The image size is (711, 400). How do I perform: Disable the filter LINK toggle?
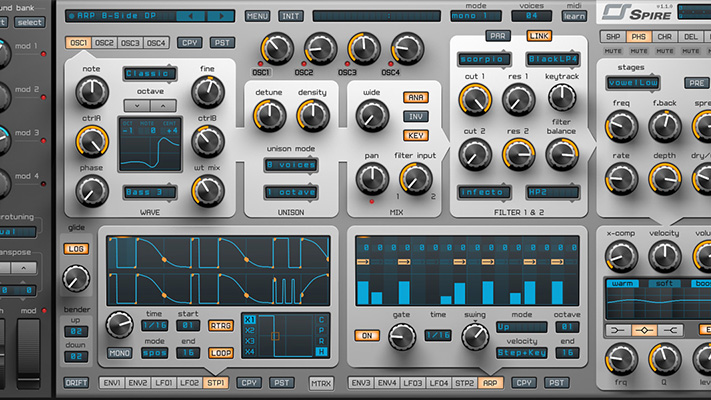pyautogui.click(x=540, y=36)
